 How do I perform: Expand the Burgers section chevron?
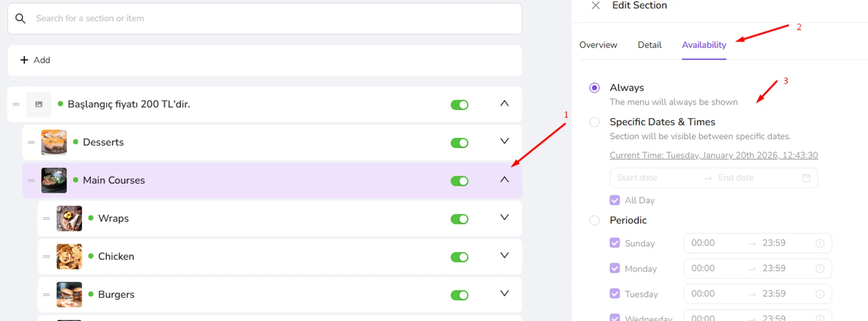click(x=505, y=293)
